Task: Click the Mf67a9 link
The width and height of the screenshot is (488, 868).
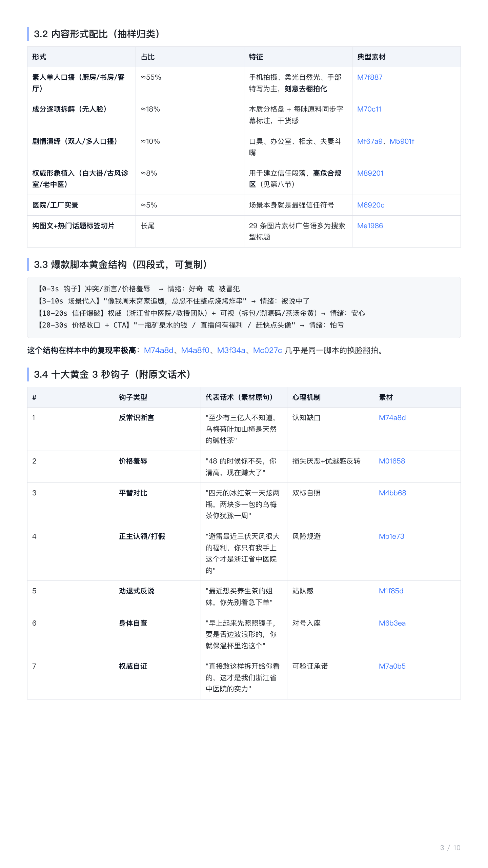Action: click(x=370, y=141)
